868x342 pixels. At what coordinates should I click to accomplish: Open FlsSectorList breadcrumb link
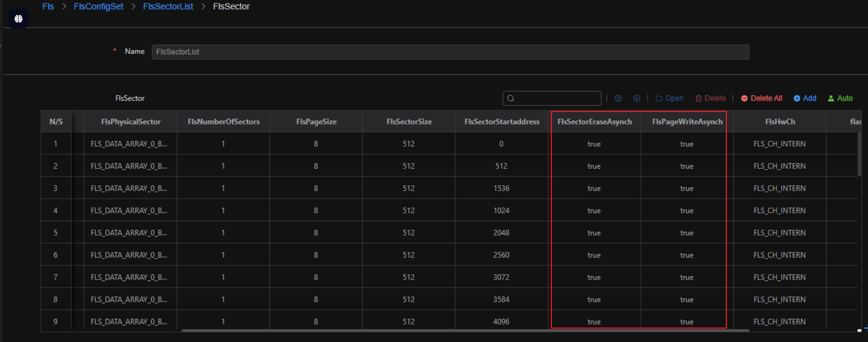point(168,7)
